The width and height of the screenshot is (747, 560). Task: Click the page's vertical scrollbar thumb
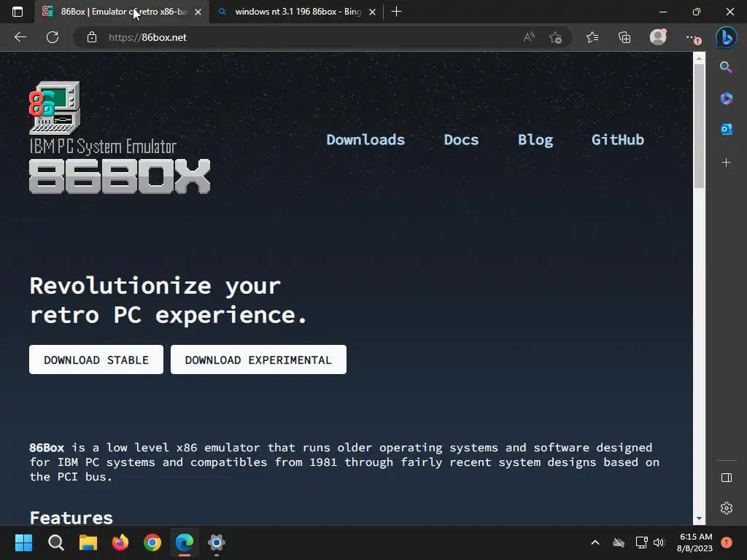click(699, 126)
